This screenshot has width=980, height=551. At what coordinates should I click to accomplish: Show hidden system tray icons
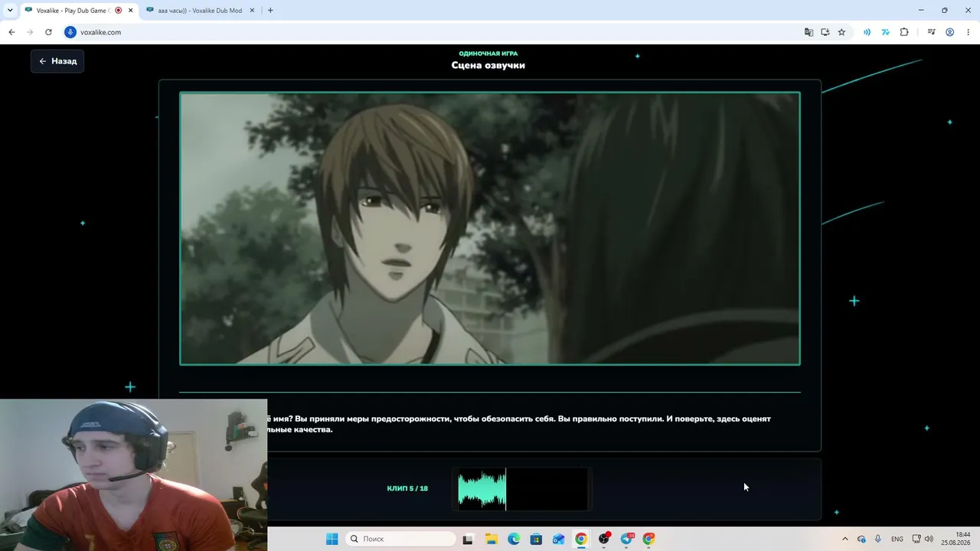click(845, 539)
